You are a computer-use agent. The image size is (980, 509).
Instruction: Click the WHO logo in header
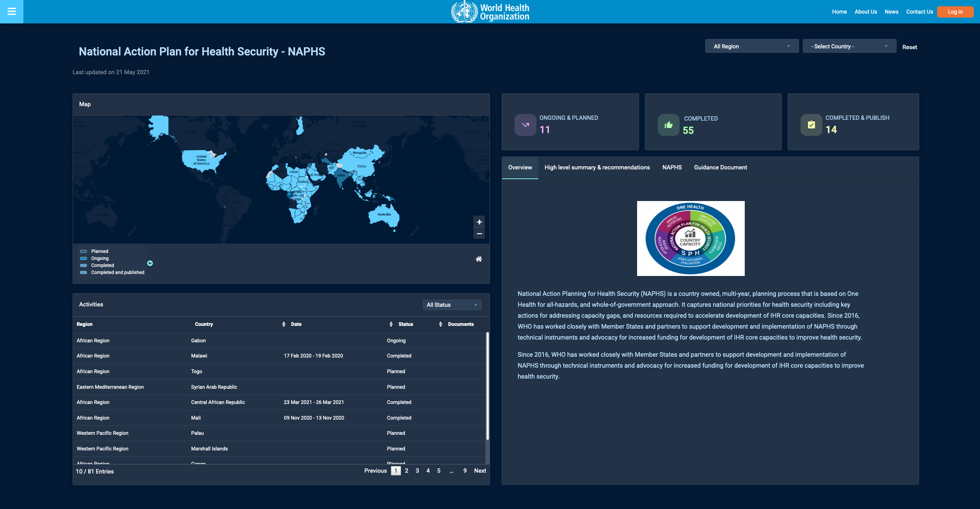click(490, 12)
